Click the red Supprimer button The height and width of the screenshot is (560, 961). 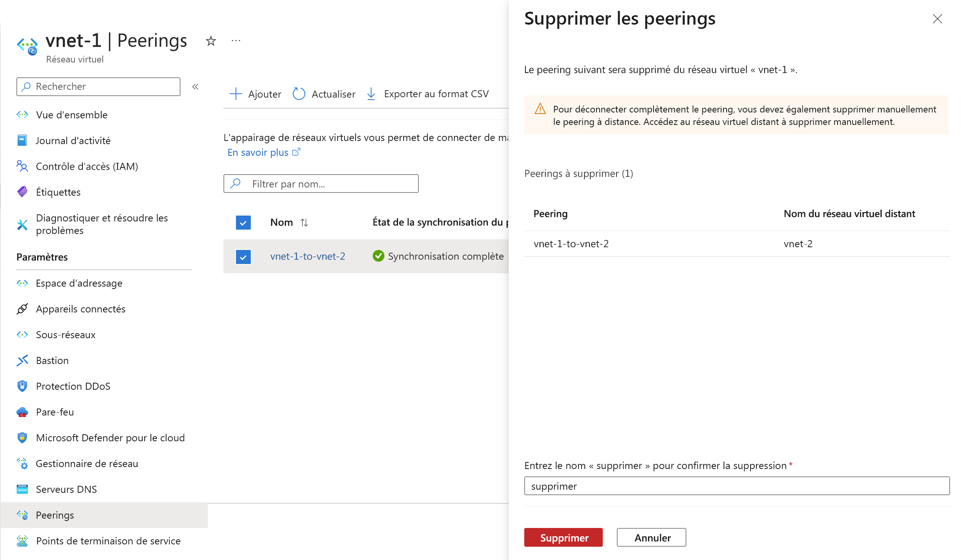[x=563, y=537]
